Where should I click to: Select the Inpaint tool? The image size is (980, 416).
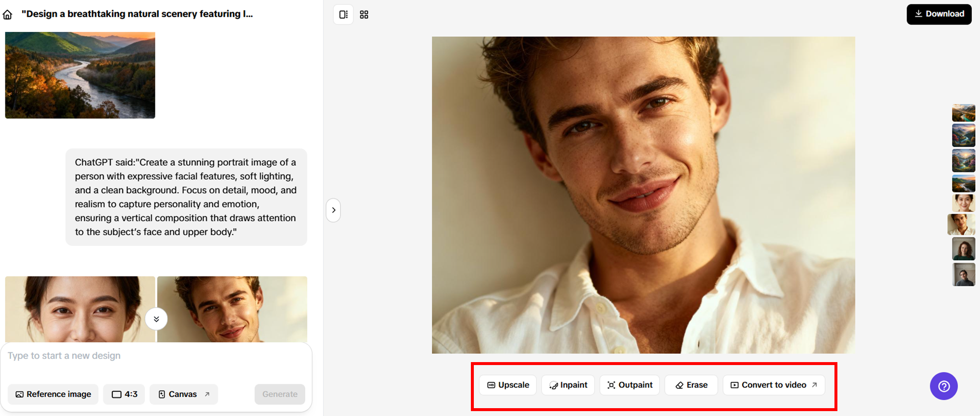(568, 385)
